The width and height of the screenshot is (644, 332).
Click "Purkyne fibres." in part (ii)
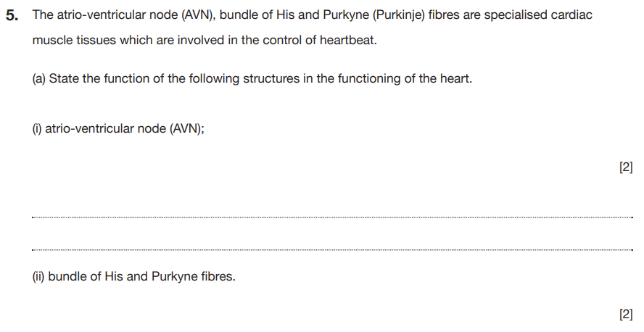[x=194, y=276]
